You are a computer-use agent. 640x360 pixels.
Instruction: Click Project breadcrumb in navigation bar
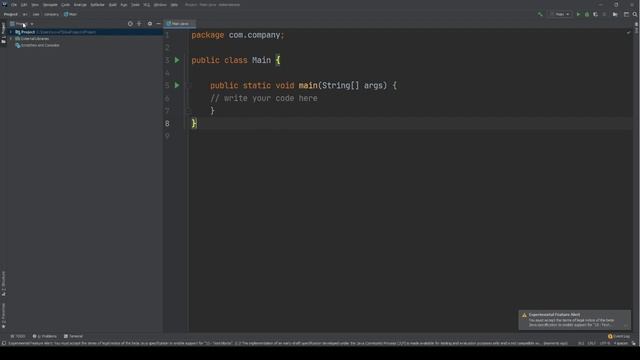pos(11,14)
